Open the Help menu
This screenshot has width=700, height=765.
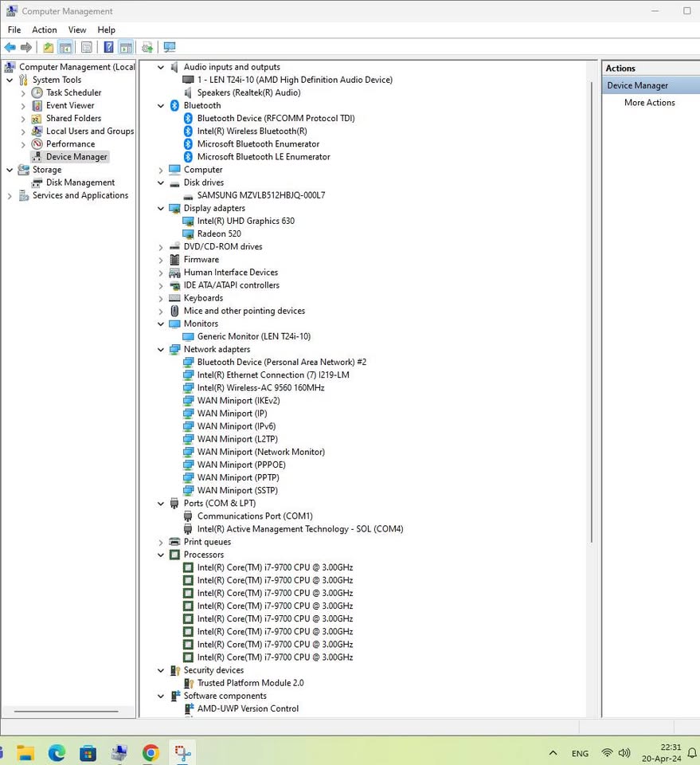coord(106,29)
